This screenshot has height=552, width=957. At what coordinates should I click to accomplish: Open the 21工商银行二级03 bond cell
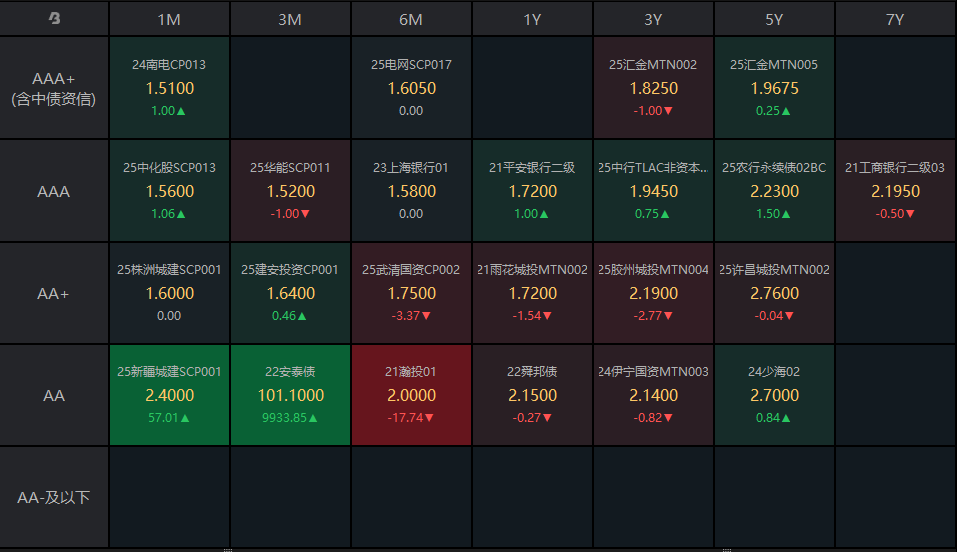(895, 191)
